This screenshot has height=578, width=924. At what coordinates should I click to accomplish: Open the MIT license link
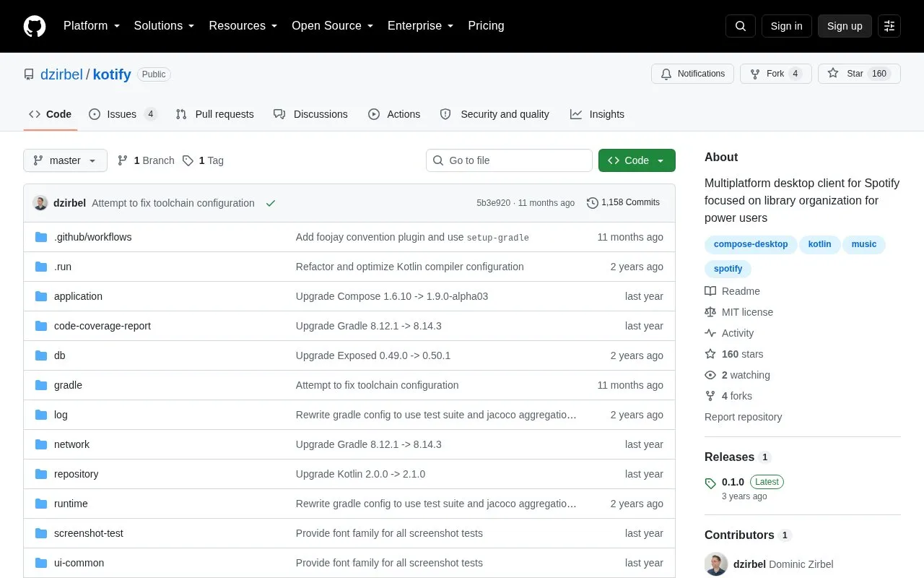[x=739, y=312]
